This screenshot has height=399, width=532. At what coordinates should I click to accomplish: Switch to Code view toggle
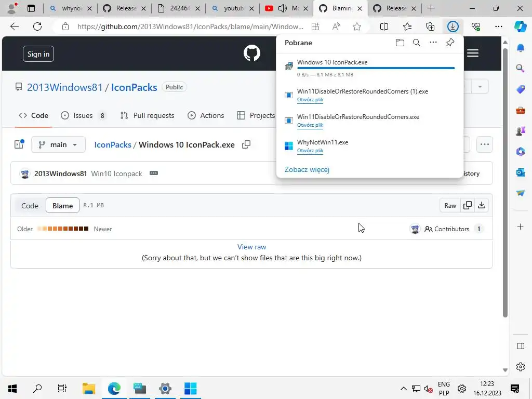[30, 206]
